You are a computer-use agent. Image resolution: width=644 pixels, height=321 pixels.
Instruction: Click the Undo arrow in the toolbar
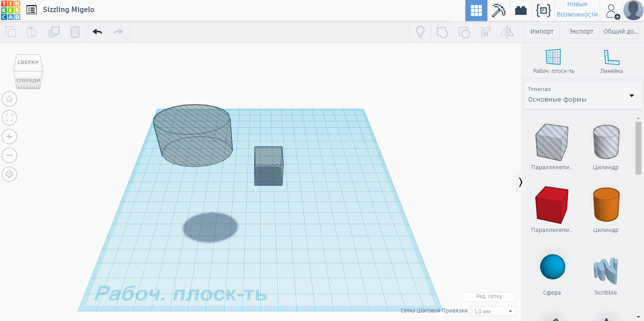tap(97, 32)
